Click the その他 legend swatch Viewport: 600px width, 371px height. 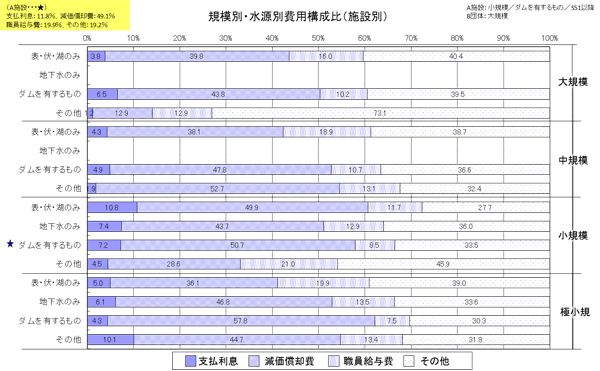tap(409, 361)
